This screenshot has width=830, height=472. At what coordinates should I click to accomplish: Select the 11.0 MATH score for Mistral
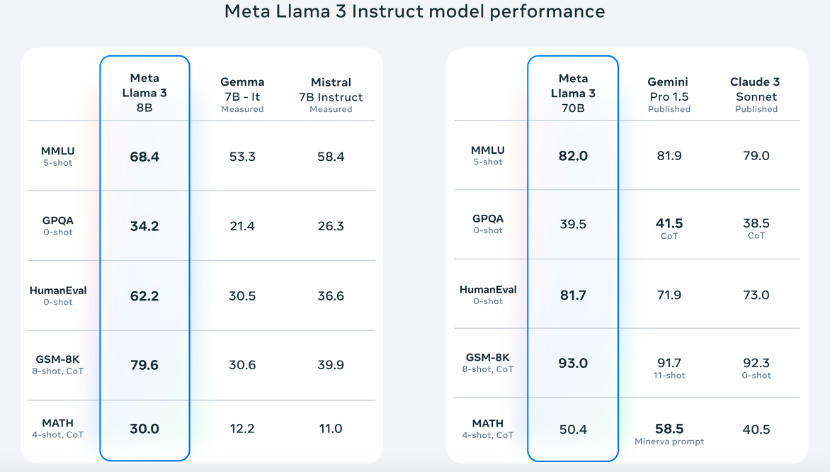click(x=331, y=428)
